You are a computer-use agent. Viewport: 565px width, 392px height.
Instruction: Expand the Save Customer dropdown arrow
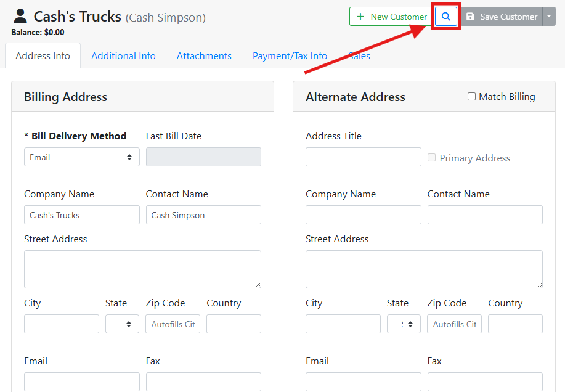[x=549, y=17]
